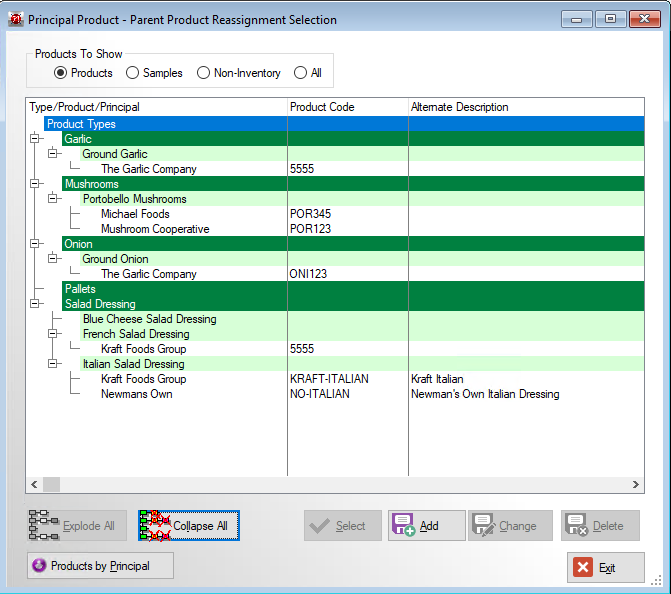671x594 pixels.
Task: Select the Non-Inventory radio button
Action: pos(203,73)
